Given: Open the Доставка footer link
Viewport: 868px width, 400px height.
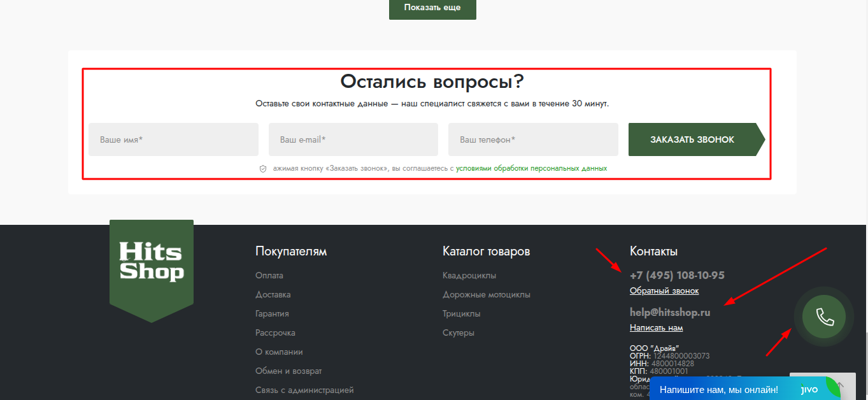Looking at the screenshot, I should [x=273, y=295].
